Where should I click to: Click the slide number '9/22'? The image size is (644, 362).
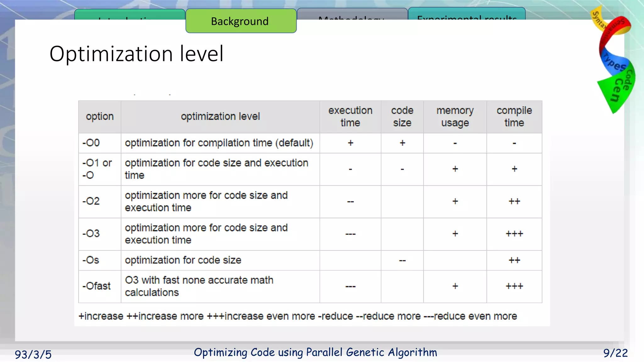tap(615, 353)
